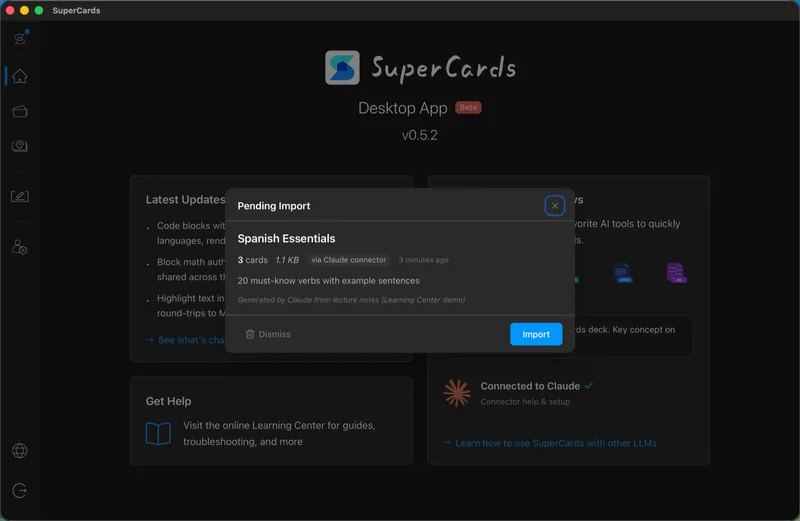
Task: Click the SuperCards logo icon at the top of the sidebar
Action: coord(20,38)
